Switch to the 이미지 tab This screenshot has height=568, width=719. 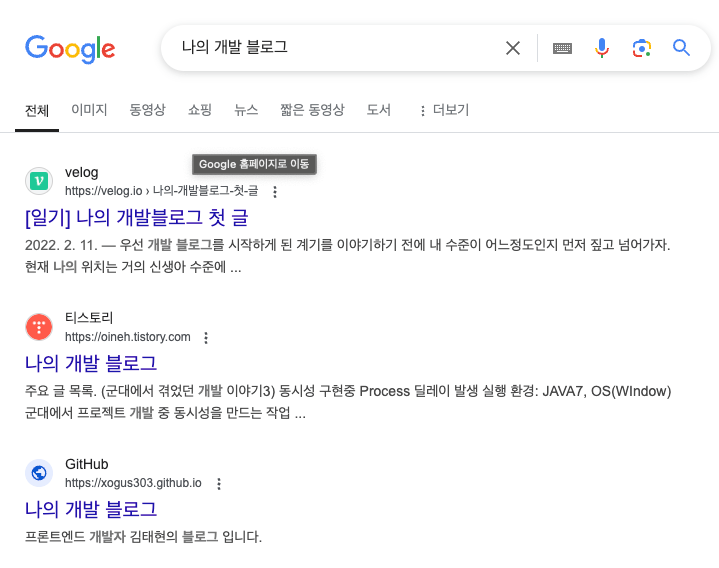point(89,110)
